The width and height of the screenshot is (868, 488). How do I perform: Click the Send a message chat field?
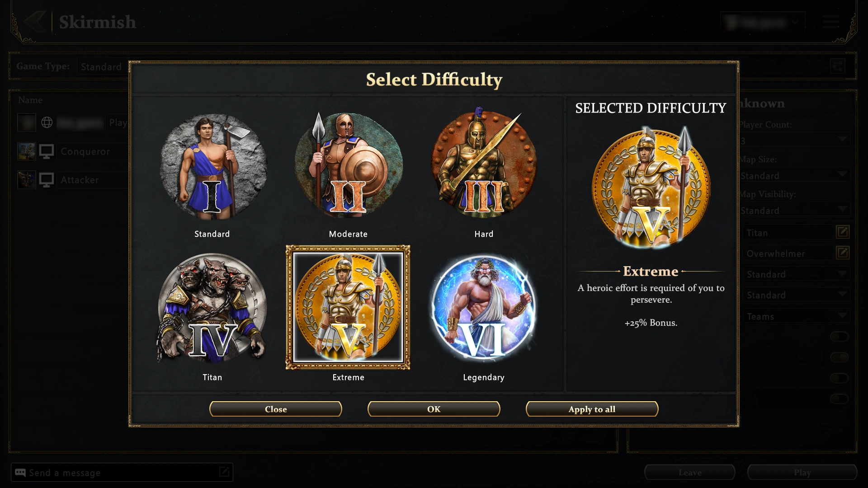tap(122, 472)
